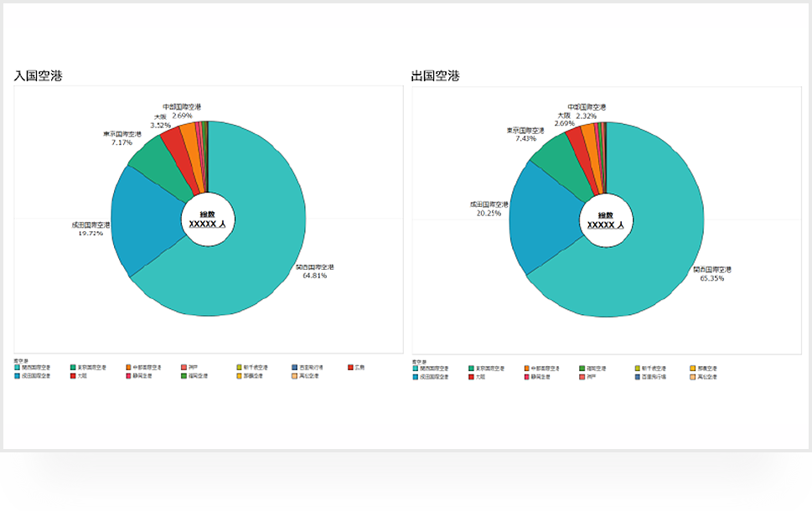Click 福岡空港 green swatch in right legend
The image size is (812, 511).
[x=582, y=369]
